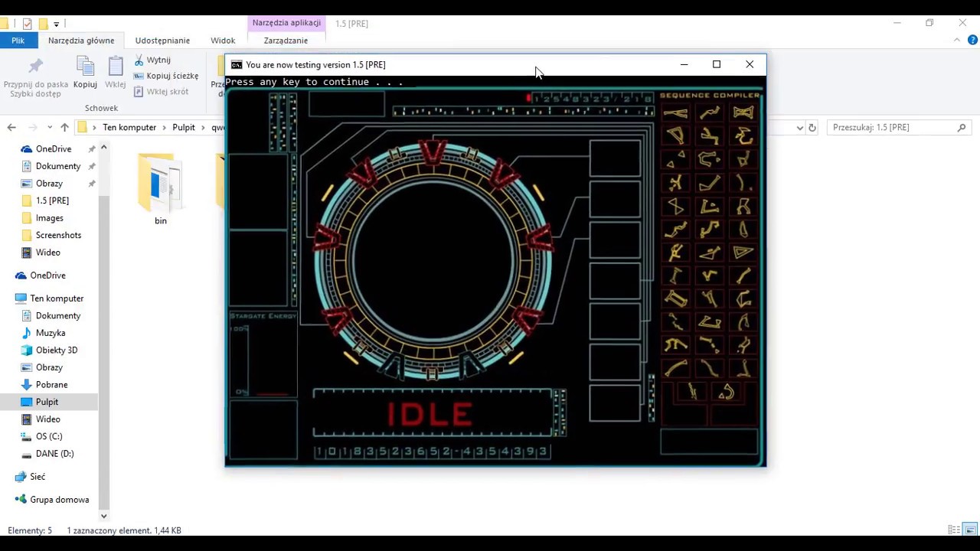980x551 pixels.
Task: Expand the chevron after Ten komputer breadcrumb
Action: (x=164, y=127)
